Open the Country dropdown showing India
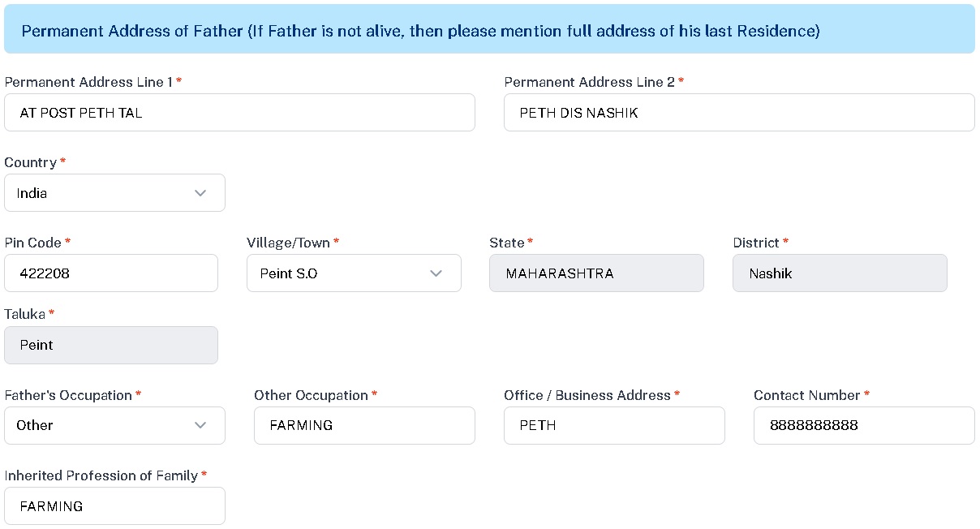Screen dimensions: 980x529 coord(114,193)
